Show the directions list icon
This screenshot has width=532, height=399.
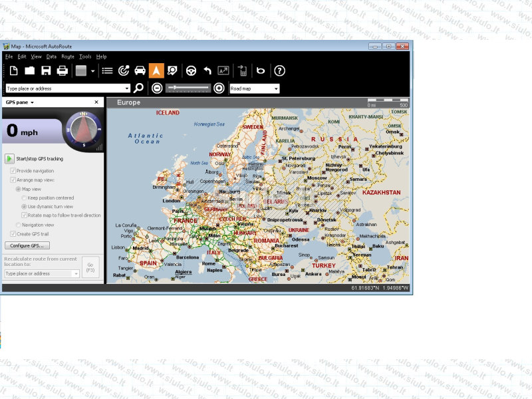(107, 70)
